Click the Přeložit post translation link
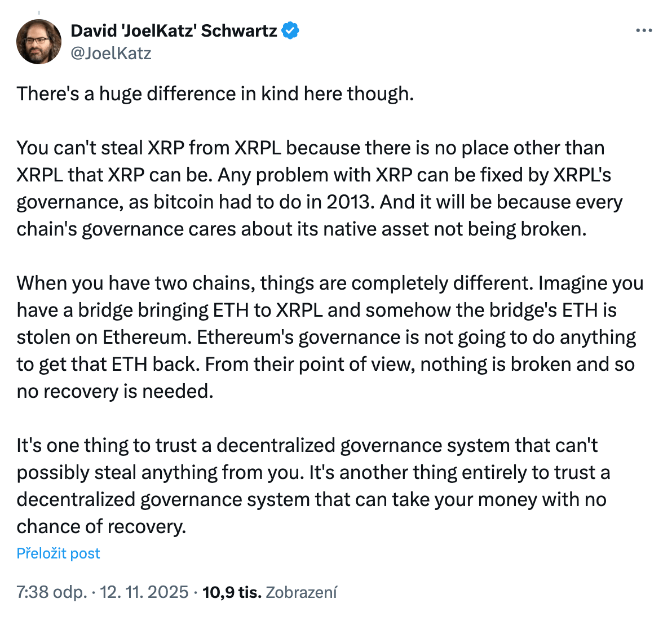 click(x=58, y=553)
